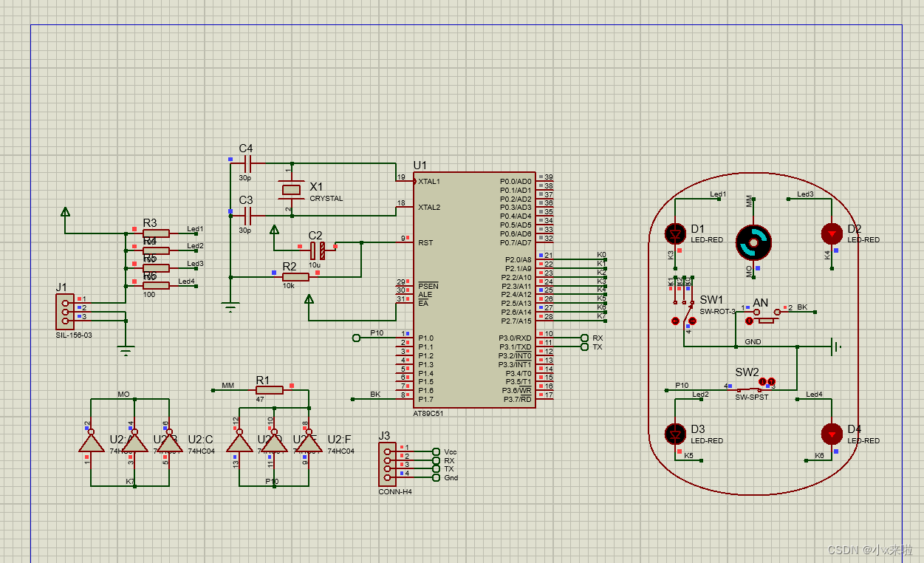Select the AT89C51 chip body U1
The height and width of the screenshot is (563, 924).
[x=474, y=290]
